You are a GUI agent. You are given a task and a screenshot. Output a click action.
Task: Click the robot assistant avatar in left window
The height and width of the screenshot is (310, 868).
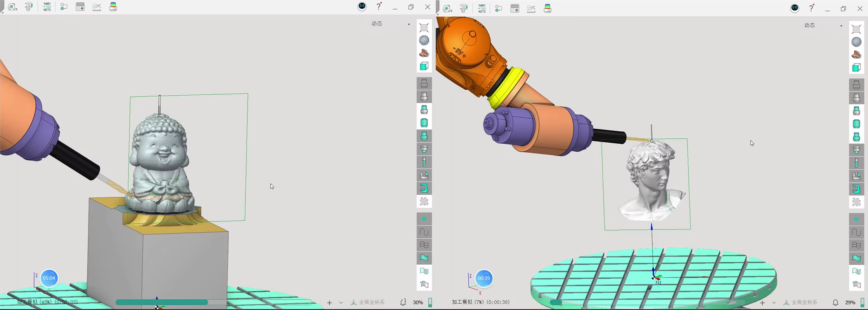(362, 7)
